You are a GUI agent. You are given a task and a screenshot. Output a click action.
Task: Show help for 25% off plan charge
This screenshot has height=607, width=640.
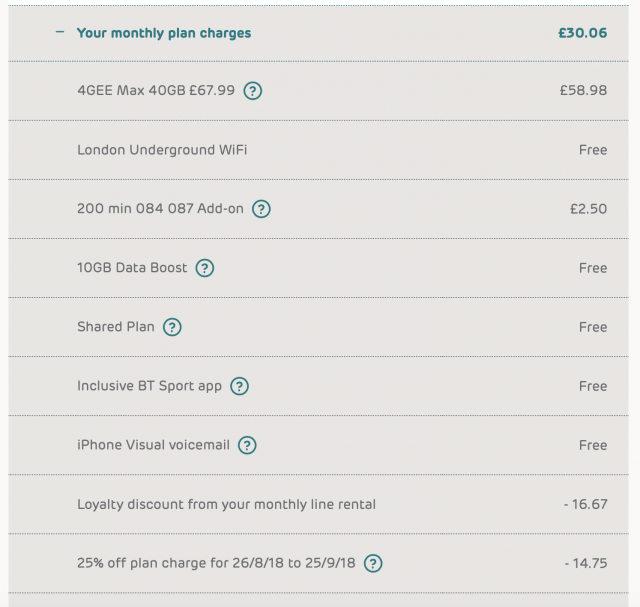coord(373,563)
